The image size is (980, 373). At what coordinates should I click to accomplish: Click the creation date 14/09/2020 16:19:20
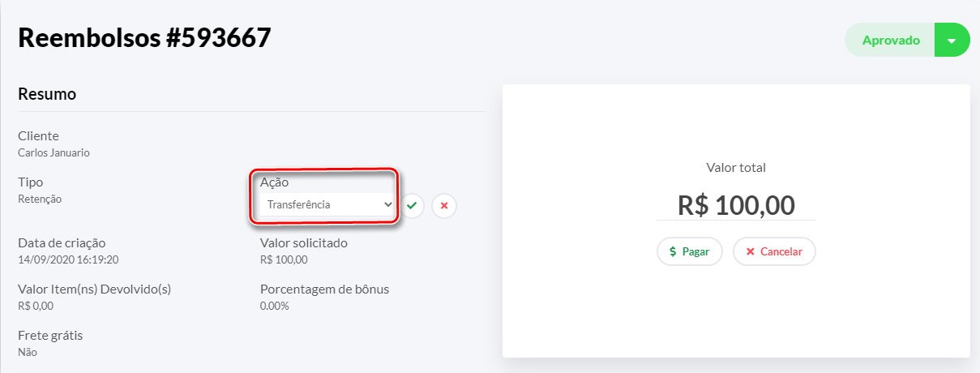tap(69, 259)
